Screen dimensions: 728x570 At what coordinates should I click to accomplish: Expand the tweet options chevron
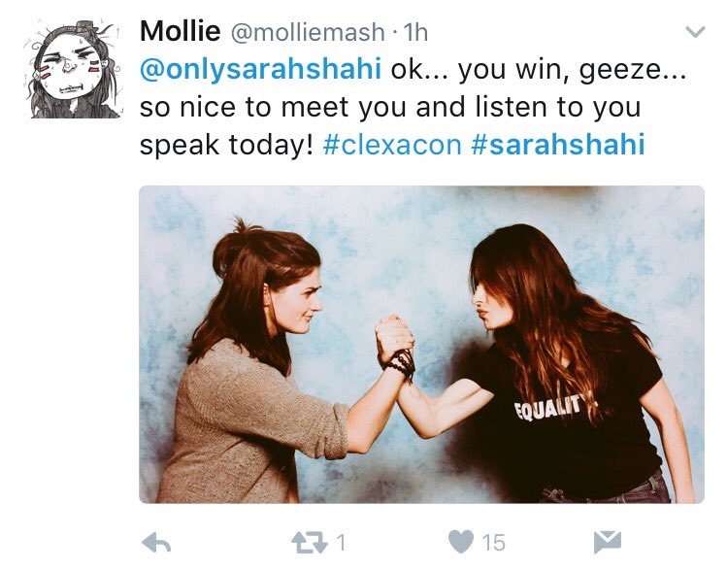(x=696, y=32)
